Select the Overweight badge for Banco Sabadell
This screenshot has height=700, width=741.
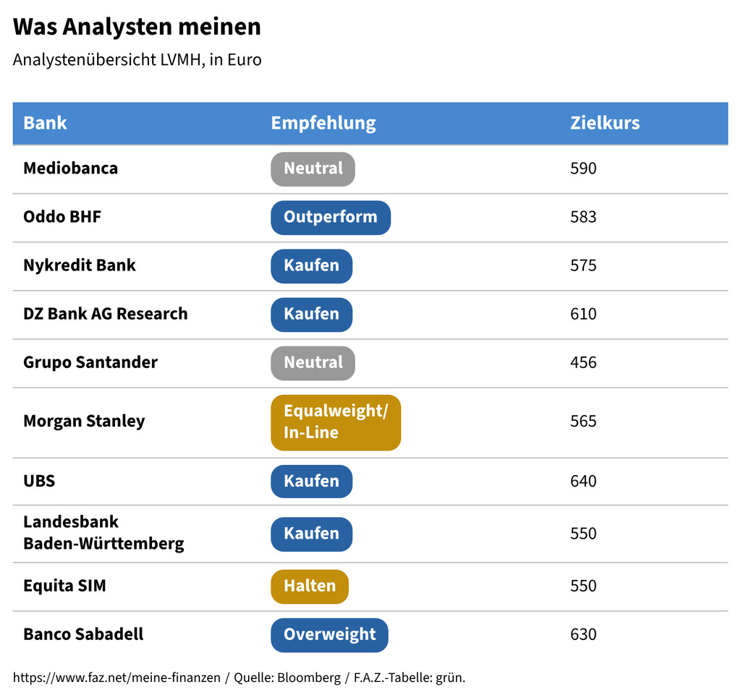pos(329,634)
